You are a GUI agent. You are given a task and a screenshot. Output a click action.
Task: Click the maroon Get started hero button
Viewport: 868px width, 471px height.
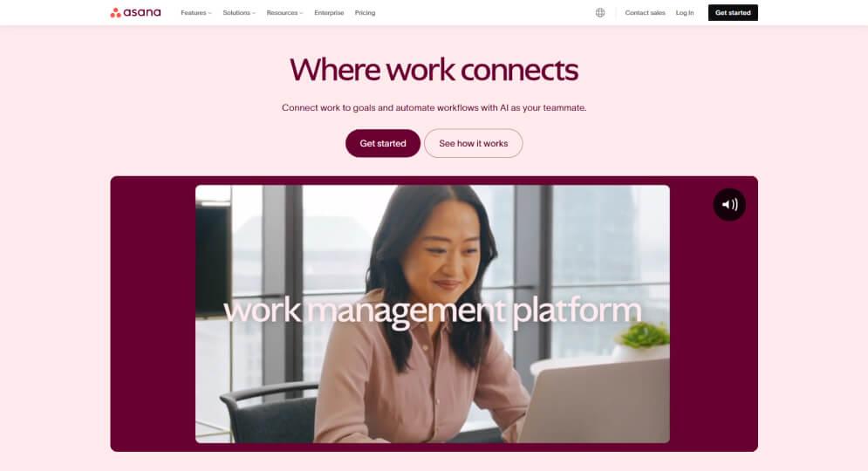pos(382,143)
